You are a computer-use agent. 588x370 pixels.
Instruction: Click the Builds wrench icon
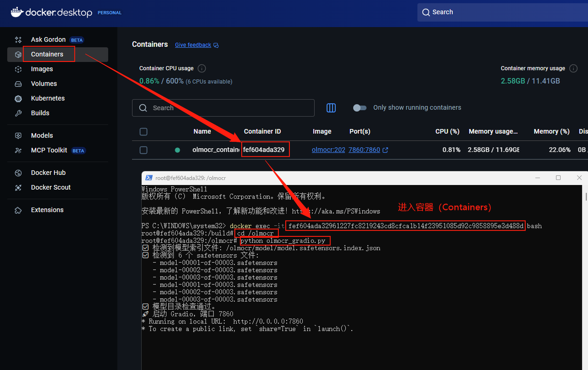click(x=18, y=113)
